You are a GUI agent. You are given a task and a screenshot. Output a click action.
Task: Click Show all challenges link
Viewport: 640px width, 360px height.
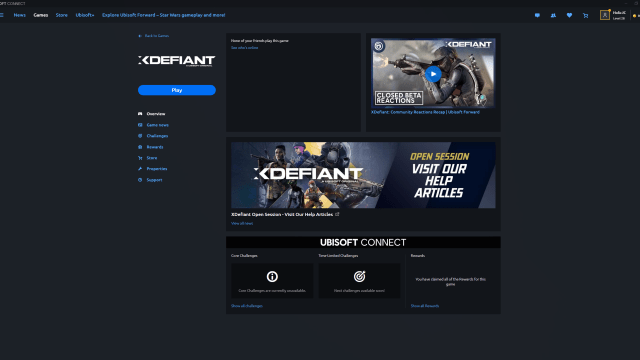click(247, 306)
